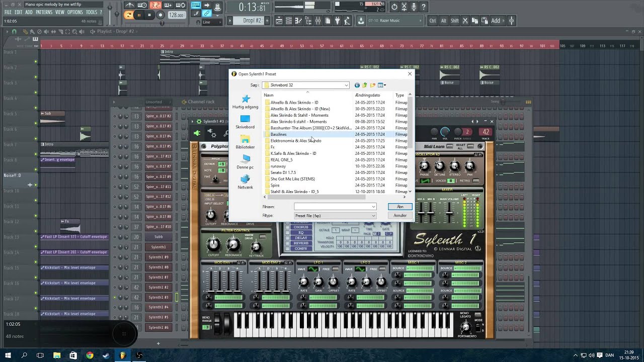Screen dimensions: 644x362
Task: Select the Serato DJ 1.7.5 folder
Action: point(283,172)
